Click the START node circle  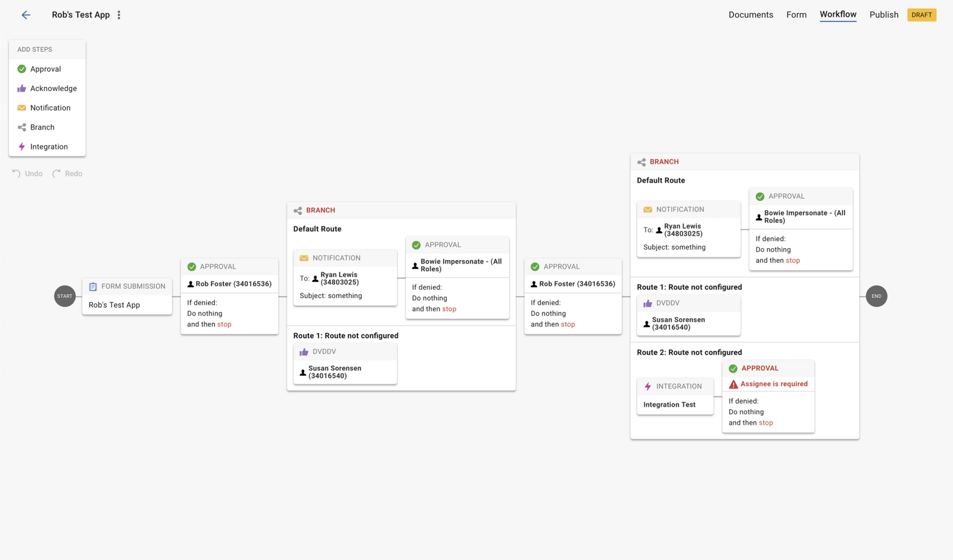point(64,296)
